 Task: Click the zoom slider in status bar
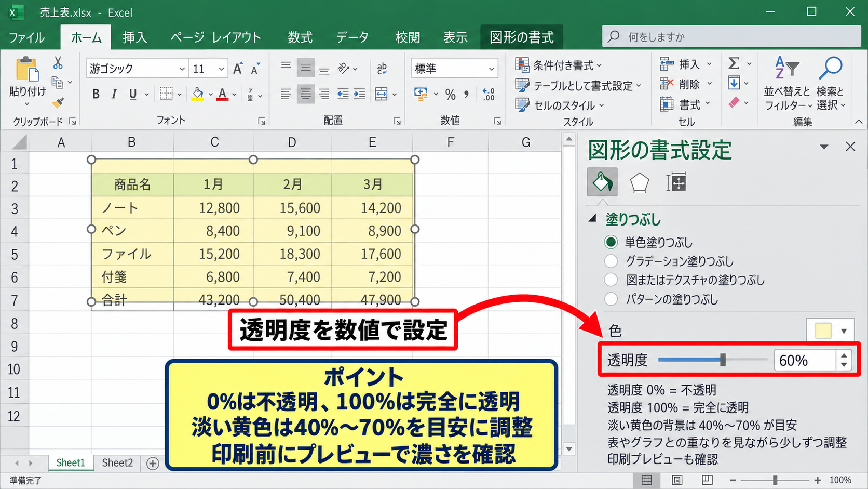click(775, 480)
